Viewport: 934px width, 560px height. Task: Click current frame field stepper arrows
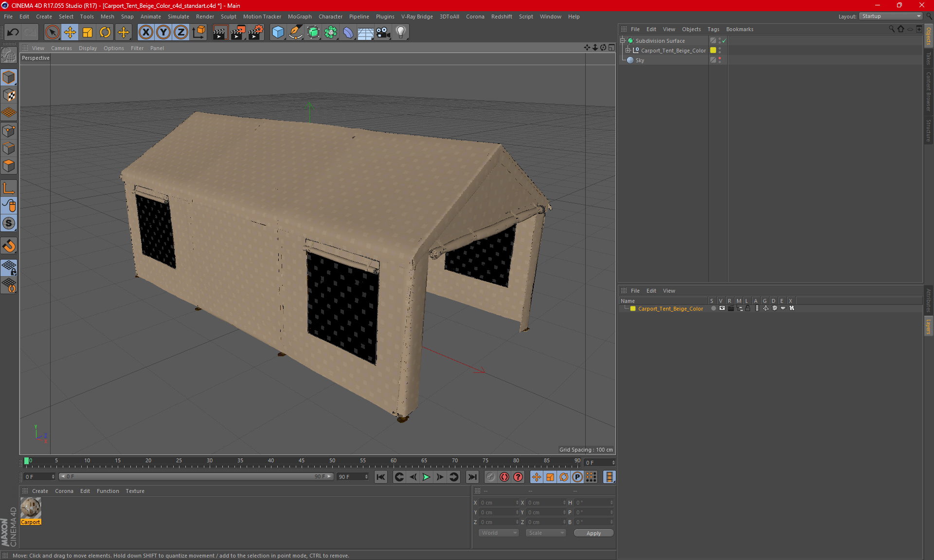click(x=613, y=462)
